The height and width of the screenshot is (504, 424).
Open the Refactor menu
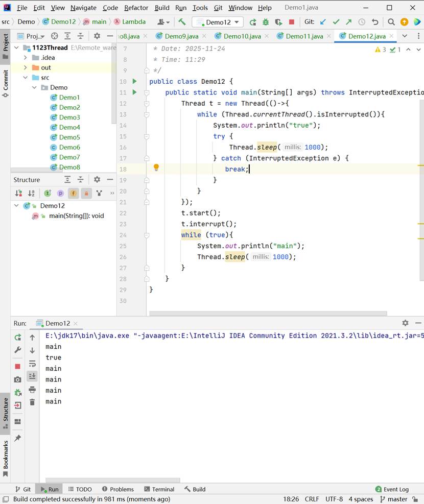136,8
